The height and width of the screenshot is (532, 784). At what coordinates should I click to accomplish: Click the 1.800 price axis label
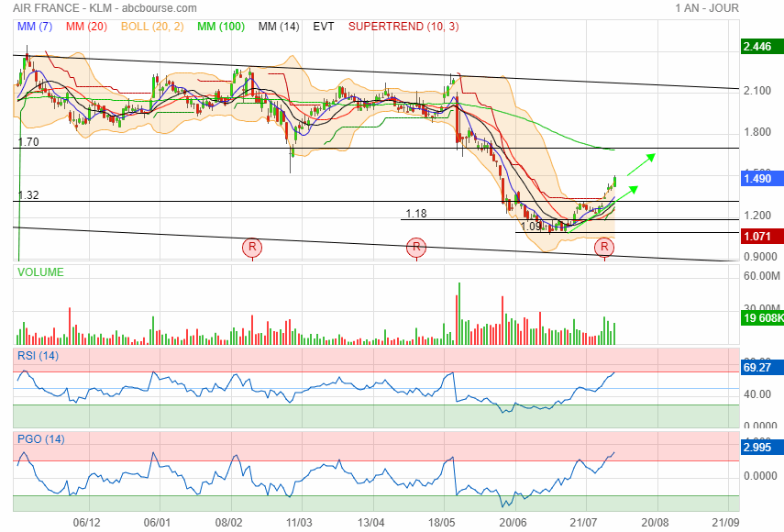757,132
